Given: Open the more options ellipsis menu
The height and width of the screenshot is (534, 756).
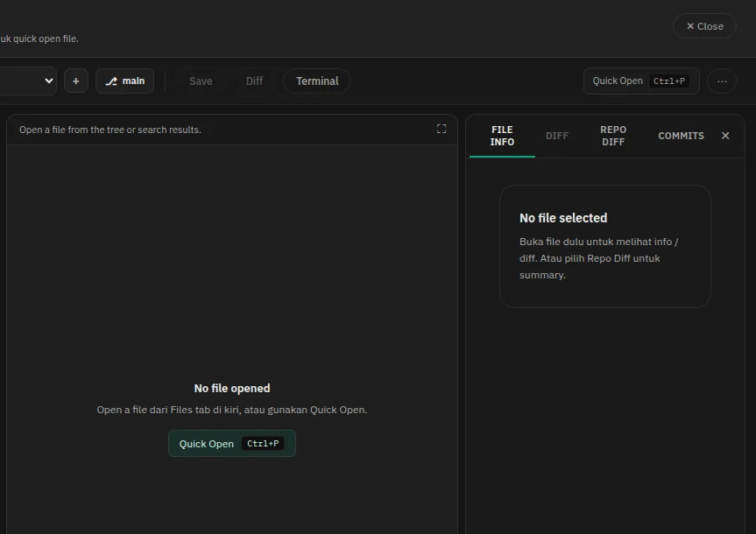Looking at the screenshot, I should [721, 81].
